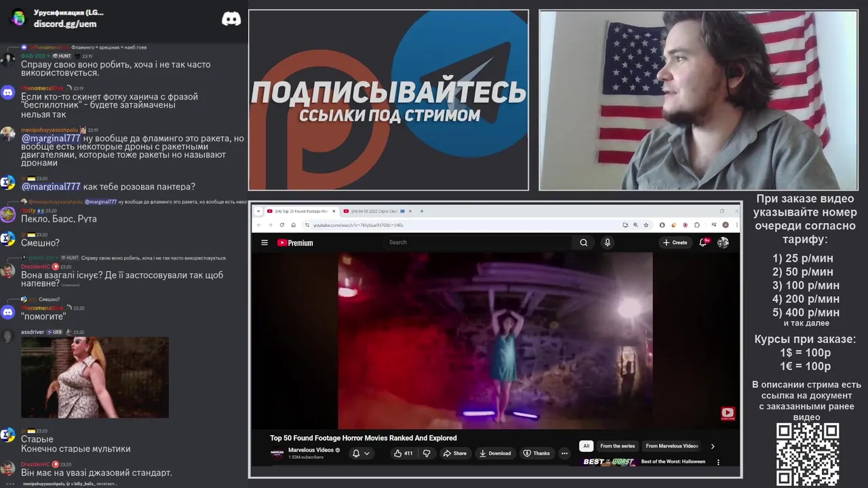Viewport: 868px width, 488px height.
Task: Click the Thanks button
Action: coord(536,453)
